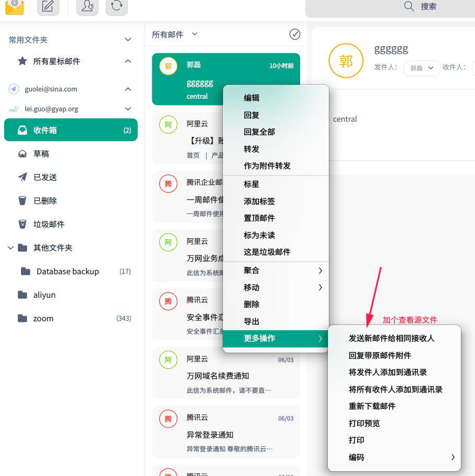Choose 将发件人添加到通讯录
This screenshot has height=476, width=475.
394,372
